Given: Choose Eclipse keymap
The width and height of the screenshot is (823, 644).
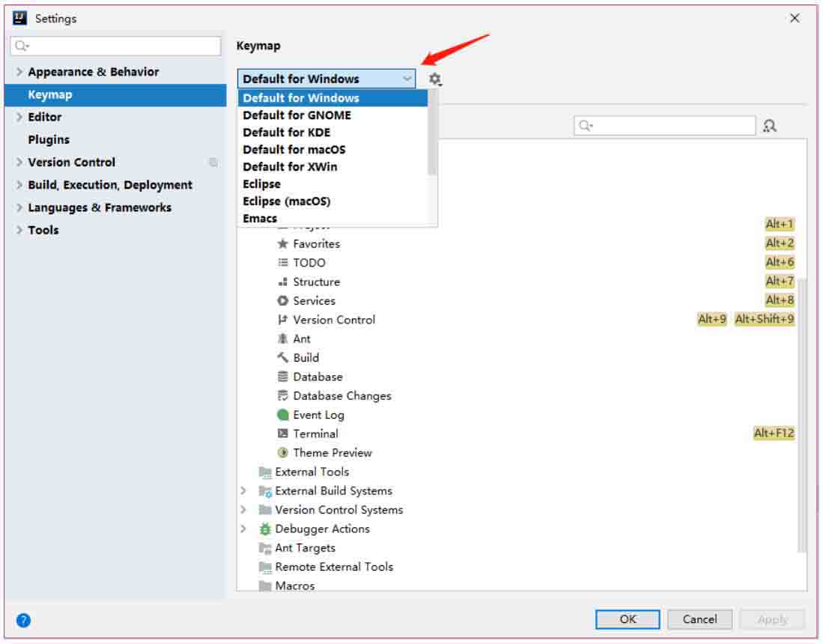Looking at the screenshot, I should pyautogui.click(x=332, y=184).
